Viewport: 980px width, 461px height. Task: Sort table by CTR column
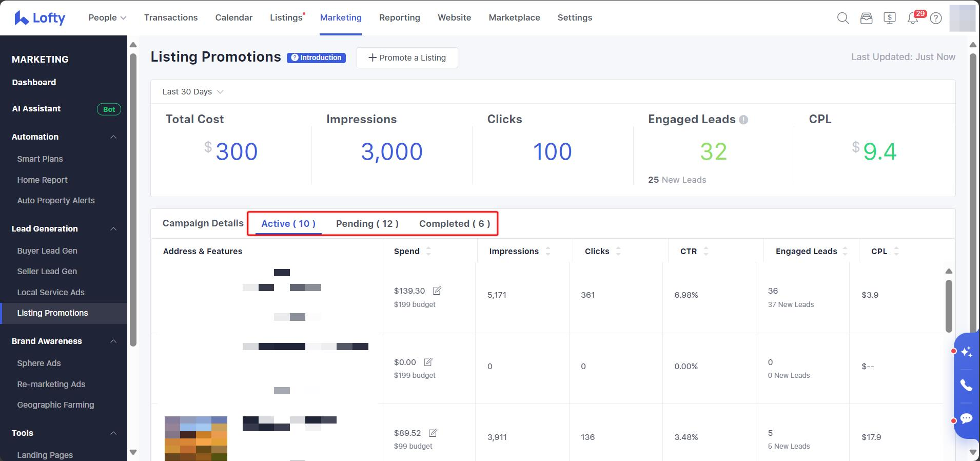point(705,251)
